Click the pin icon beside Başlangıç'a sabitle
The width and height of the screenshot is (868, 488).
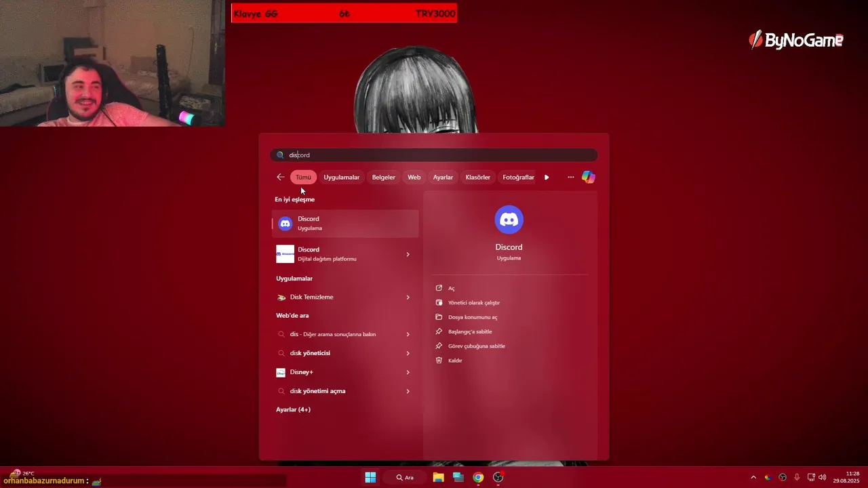point(439,331)
